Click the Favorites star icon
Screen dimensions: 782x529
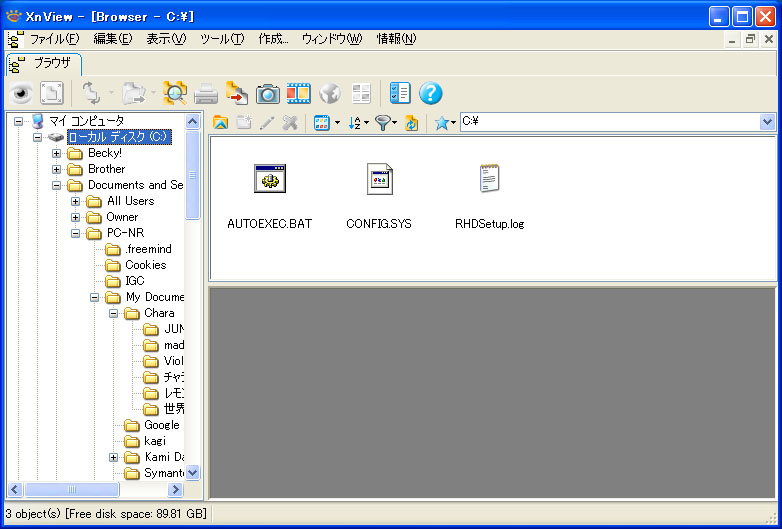click(x=442, y=122)
